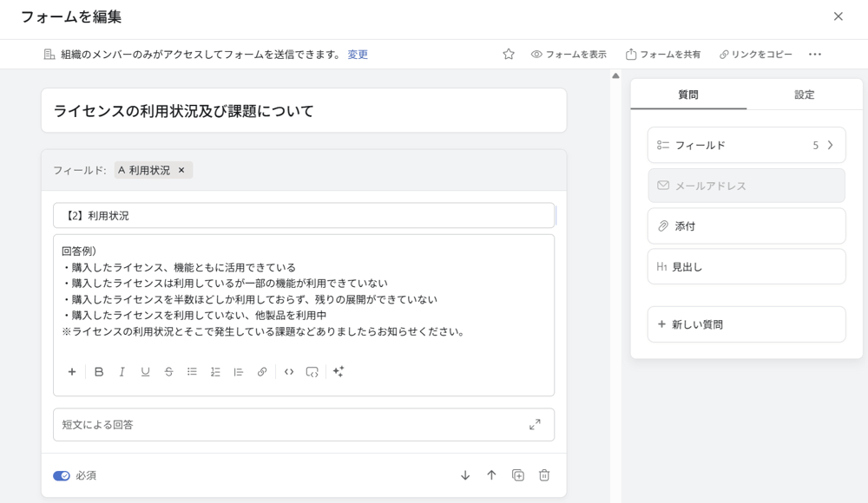
Task: Apply strikethrough formatting
Action: 169,371
